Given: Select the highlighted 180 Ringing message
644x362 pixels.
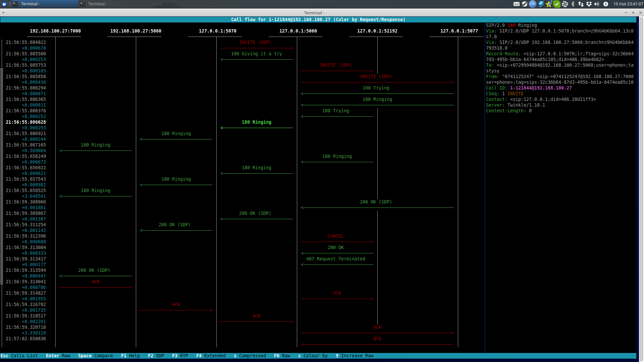Looking at the screenshot, I should click(x=257, y=122).
